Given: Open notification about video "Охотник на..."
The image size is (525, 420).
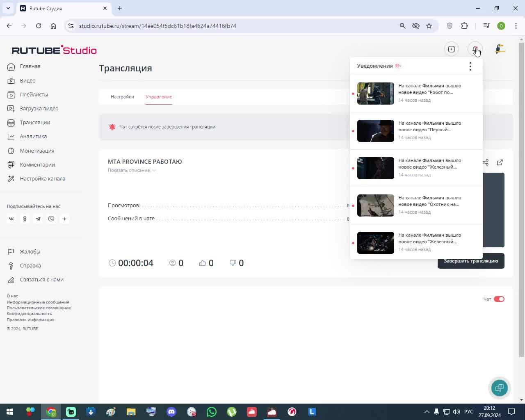Looking at the screenshot, I should point(416,205).
